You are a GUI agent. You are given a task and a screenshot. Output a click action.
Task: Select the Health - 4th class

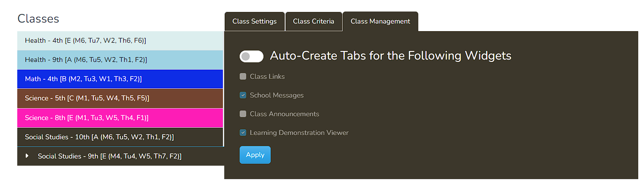[120, 41]
